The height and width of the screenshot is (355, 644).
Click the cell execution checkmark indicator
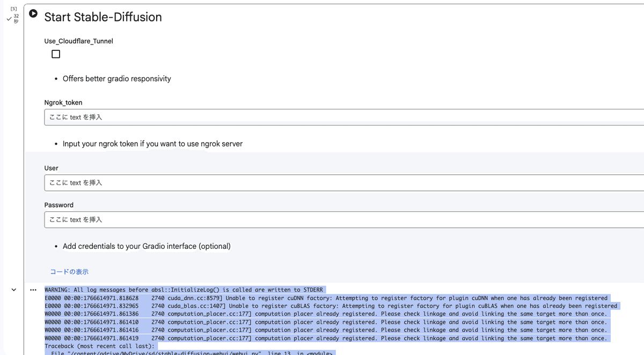click(9, 18)
